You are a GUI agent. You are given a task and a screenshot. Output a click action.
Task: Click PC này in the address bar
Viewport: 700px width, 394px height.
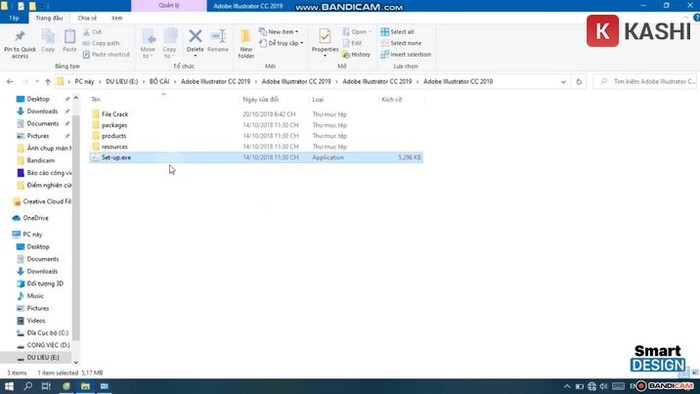84,82
